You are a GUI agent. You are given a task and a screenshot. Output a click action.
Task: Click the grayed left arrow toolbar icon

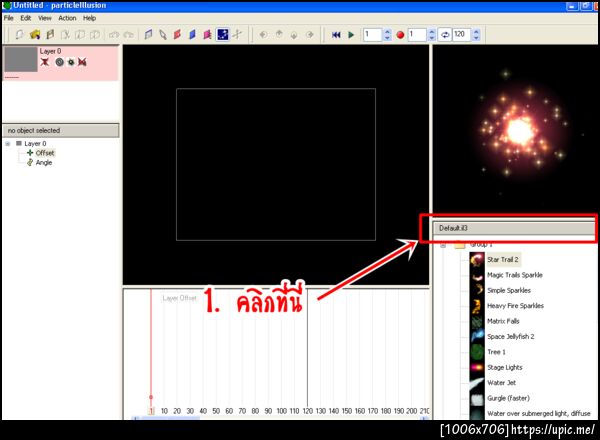(263, 35)
